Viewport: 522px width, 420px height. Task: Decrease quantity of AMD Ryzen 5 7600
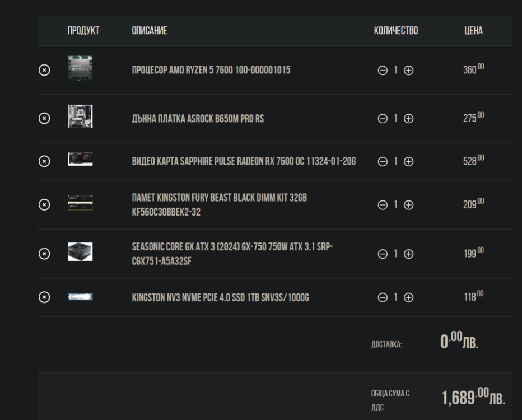pos(383,71)
